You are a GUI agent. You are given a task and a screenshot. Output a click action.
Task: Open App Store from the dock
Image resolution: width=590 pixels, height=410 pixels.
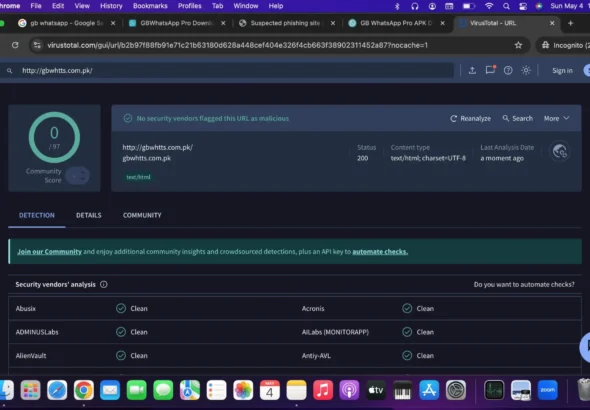tap(429, 390)
